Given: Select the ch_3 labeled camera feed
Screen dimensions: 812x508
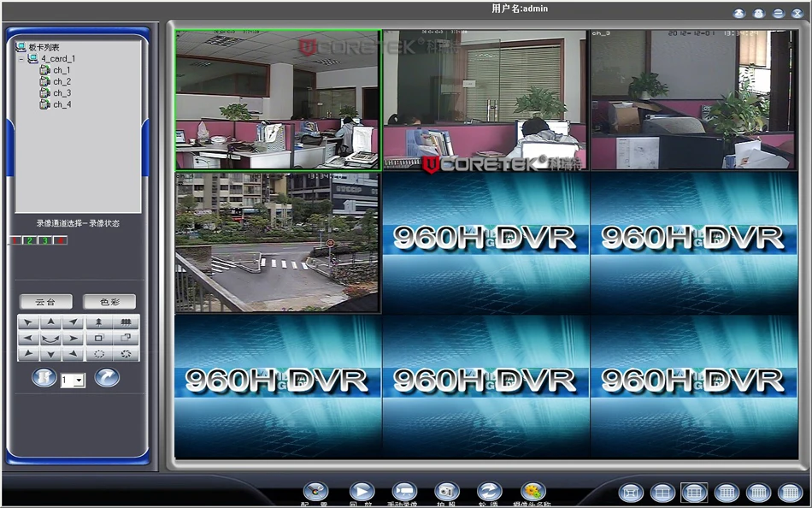Looking at the screenshot, I should coord(693,99).
